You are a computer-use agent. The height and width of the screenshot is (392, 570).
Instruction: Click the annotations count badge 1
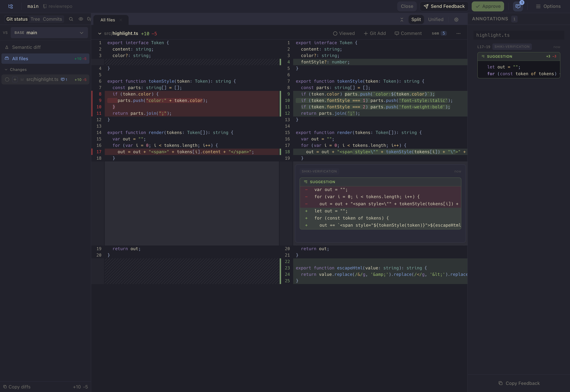point(514,19)
